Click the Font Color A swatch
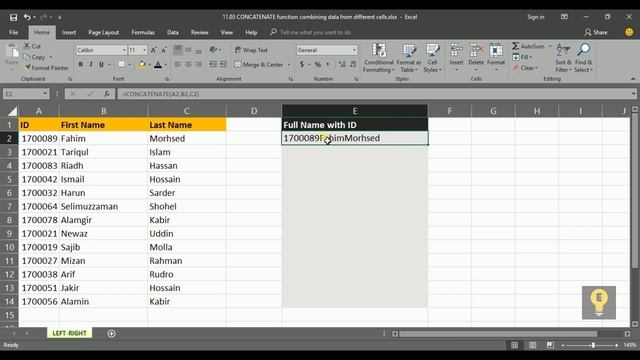The height and width of the screenshot is (360, 640). pos(158,64)
